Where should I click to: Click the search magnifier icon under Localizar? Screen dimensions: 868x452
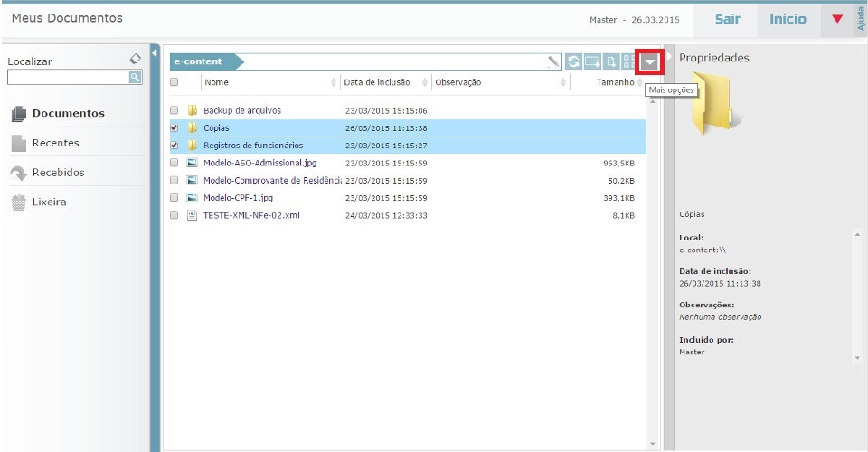136,78
